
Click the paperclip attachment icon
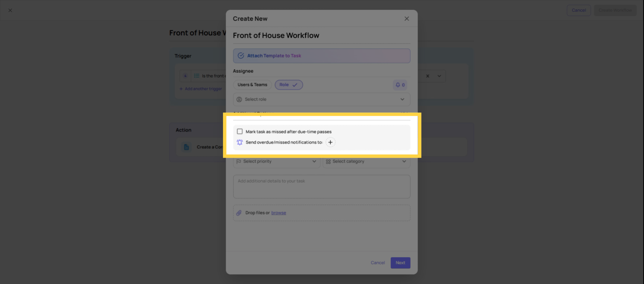[x=239, y=213]
